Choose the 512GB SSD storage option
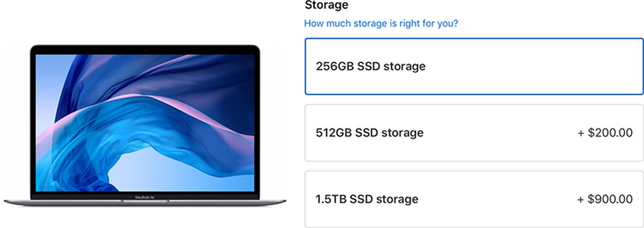Screen dimensions: 644x228 pos(474,133)
